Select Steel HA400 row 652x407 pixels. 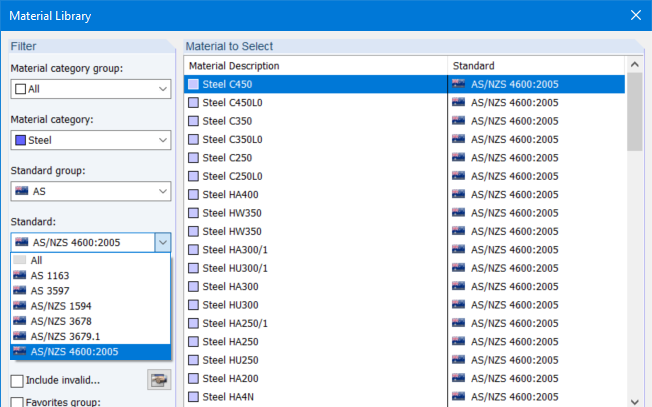point(404,195)
